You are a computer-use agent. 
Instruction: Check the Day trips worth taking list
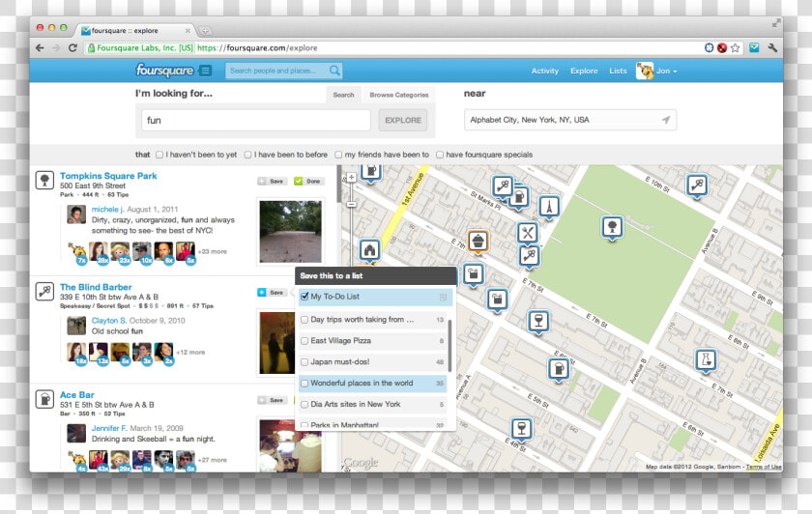(304, 320)
